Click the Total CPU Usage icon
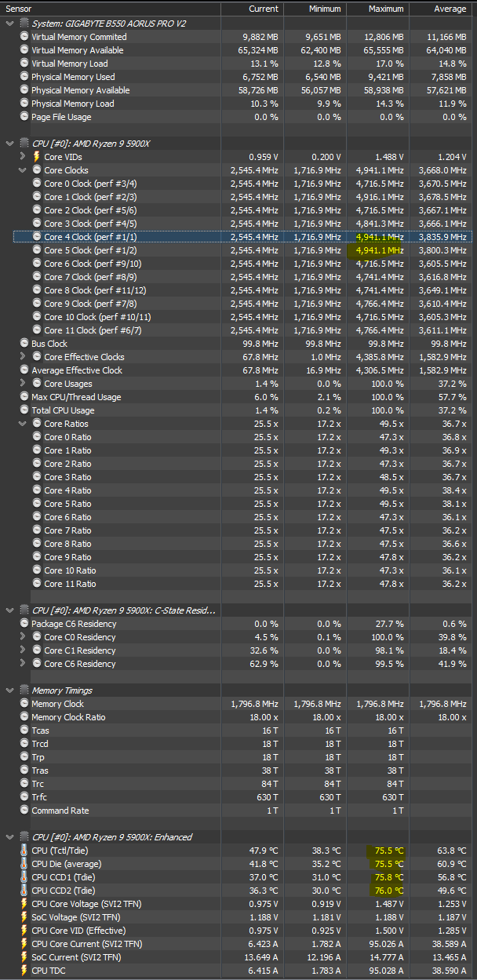Screen dimensions: 477x980 [x=24, y=410]
